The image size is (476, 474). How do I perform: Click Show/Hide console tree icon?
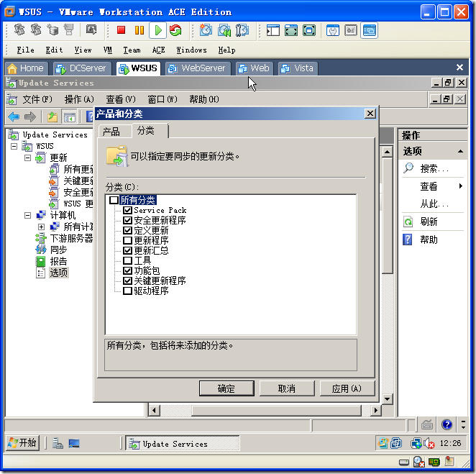(69, 117)
